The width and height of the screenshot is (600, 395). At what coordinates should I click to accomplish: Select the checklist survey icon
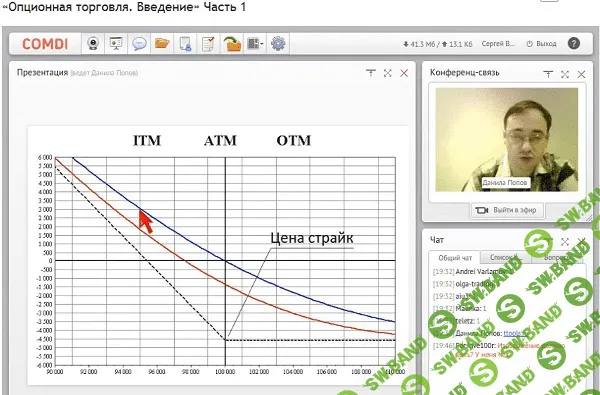coord(208,43)
